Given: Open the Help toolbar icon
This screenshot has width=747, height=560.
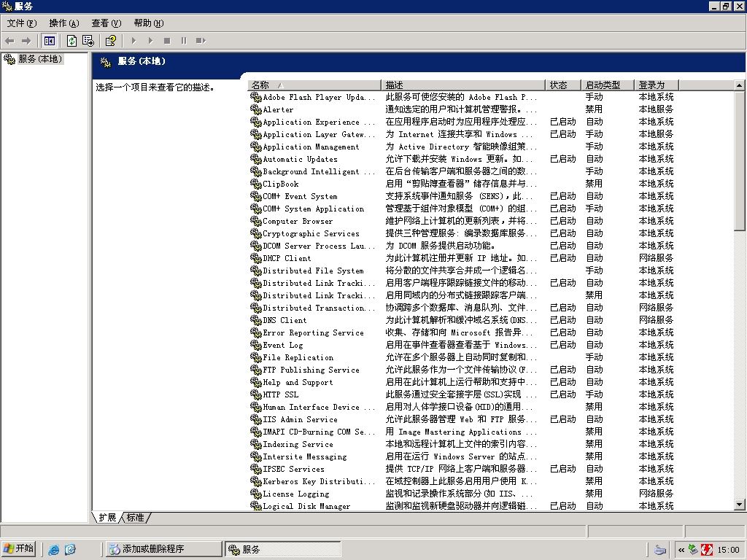Looking at the screenshot, I should point(111,41).
